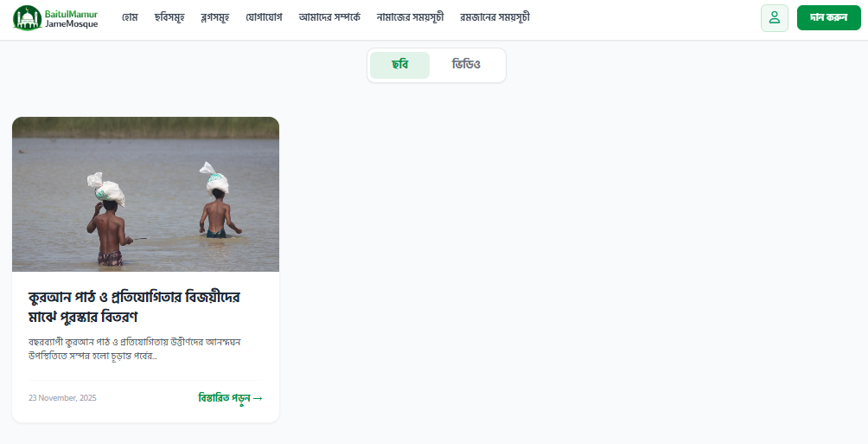Screen dimensions: 868x444
Task: Open the flood water photo thumbnail
Action: click(145, 194)
